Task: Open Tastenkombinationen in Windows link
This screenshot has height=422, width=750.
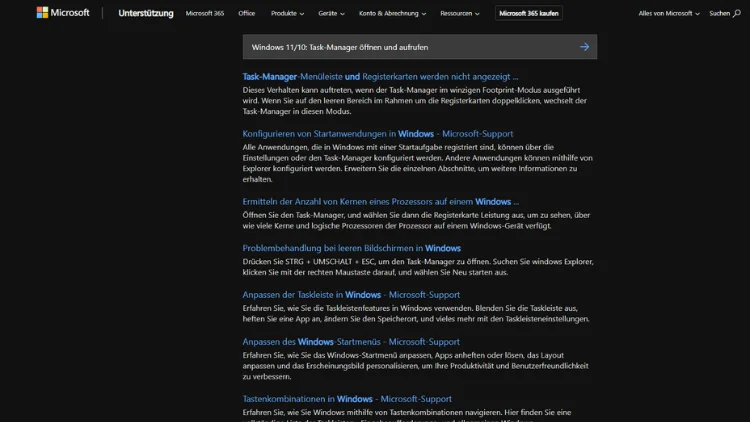Action: point(347,399)
